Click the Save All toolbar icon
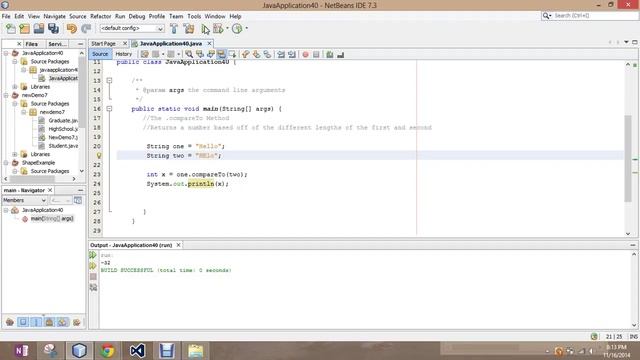This screenshot has width=640, height=360. (x=53, y=29)
